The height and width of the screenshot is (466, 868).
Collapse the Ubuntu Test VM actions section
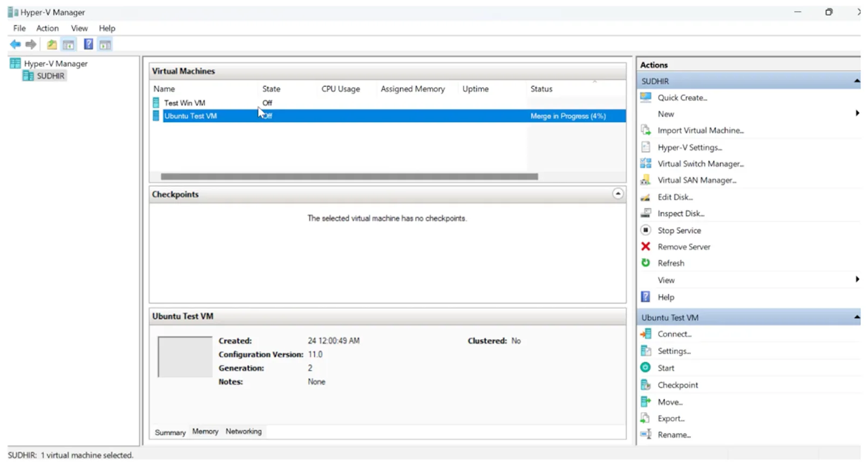point(857,318)
